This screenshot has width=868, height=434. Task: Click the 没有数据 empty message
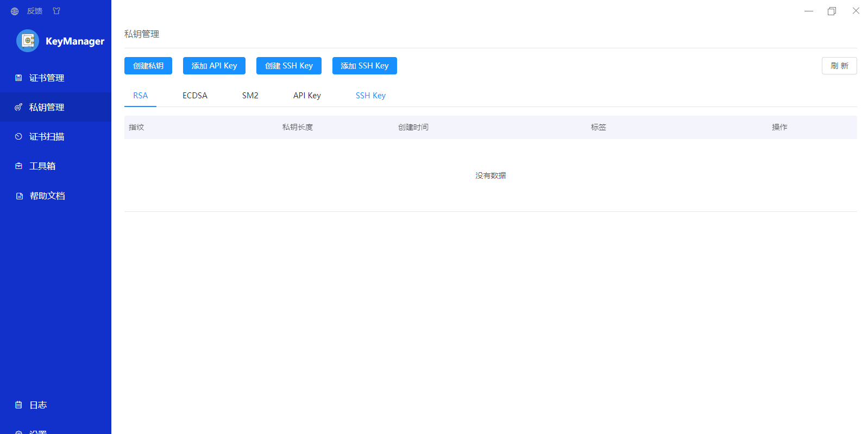point(490,175)
